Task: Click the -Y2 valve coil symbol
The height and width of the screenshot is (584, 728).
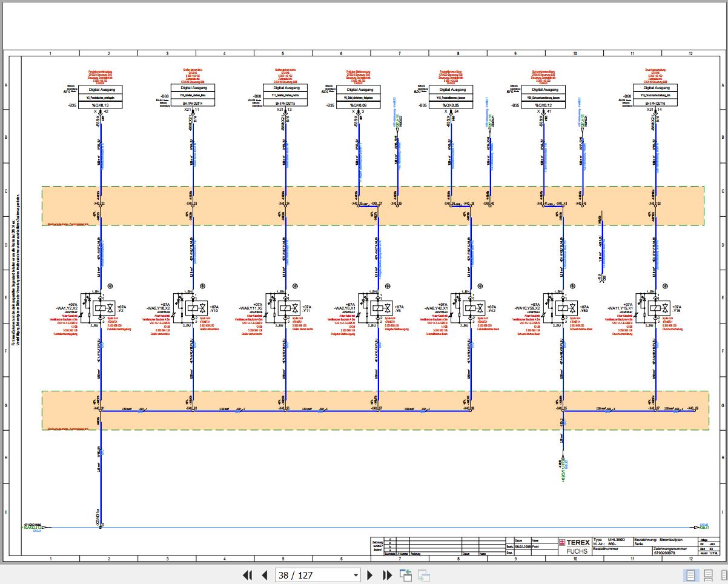Action: [101, 308]
